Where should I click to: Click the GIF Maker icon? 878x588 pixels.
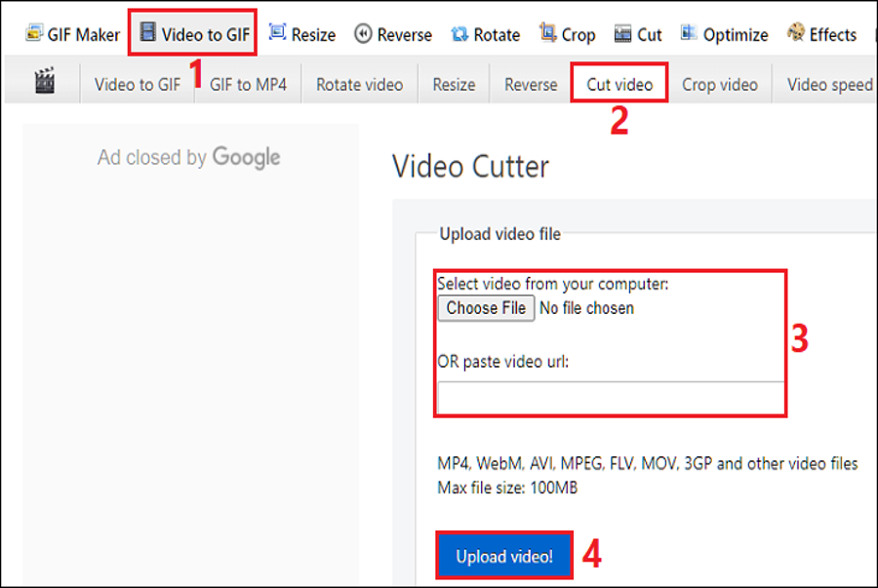click(x=34, y=34)
